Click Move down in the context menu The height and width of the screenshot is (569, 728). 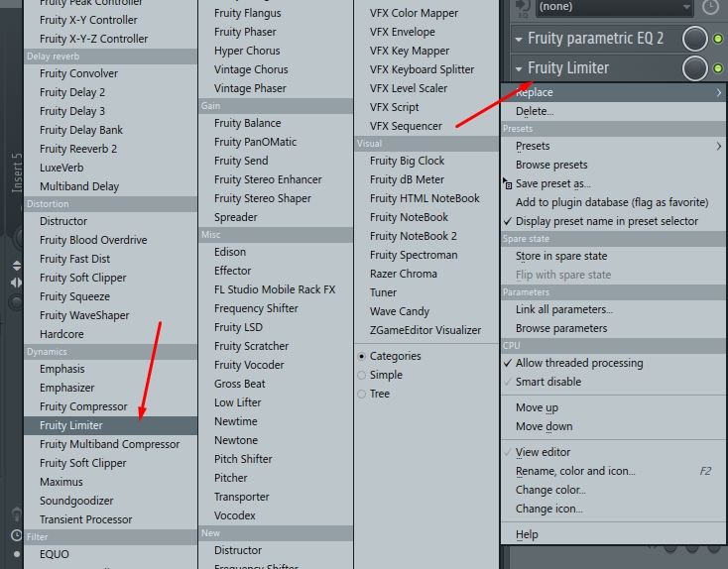tap(613, 426)
